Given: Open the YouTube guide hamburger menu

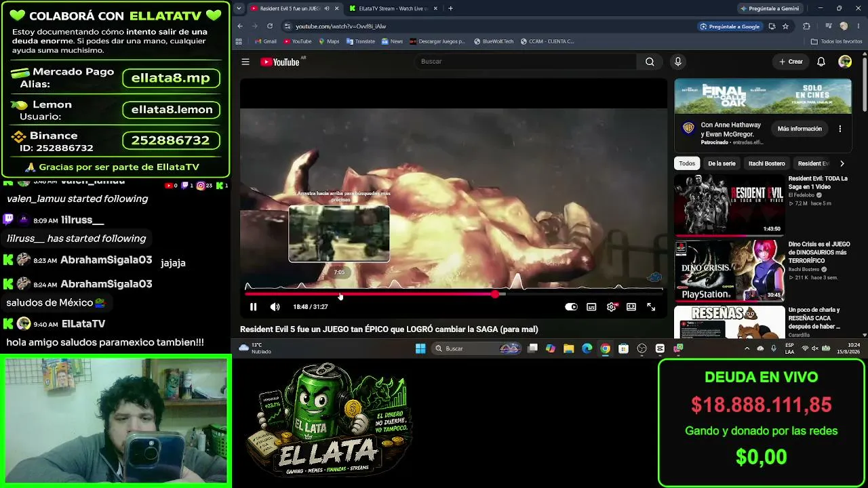Looking at the screenshot, I should coord(245,62).
